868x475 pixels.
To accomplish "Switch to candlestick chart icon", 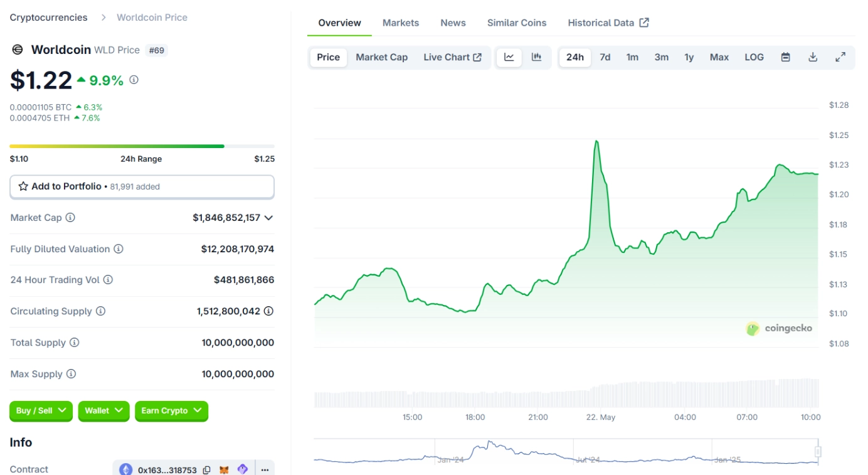I will pos(536,57).
